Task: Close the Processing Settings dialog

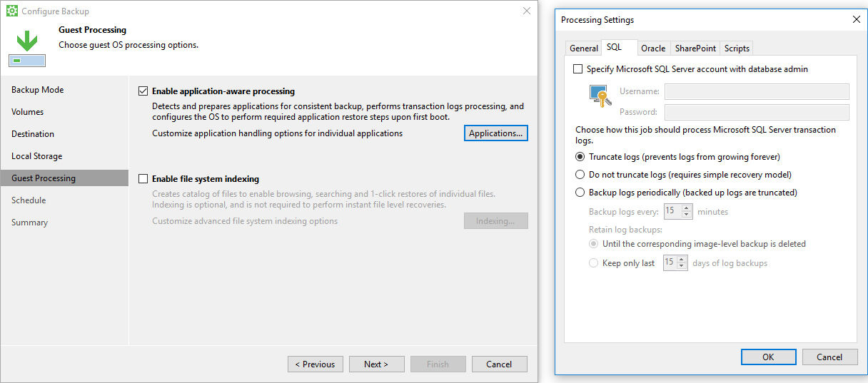Action: 857,19
